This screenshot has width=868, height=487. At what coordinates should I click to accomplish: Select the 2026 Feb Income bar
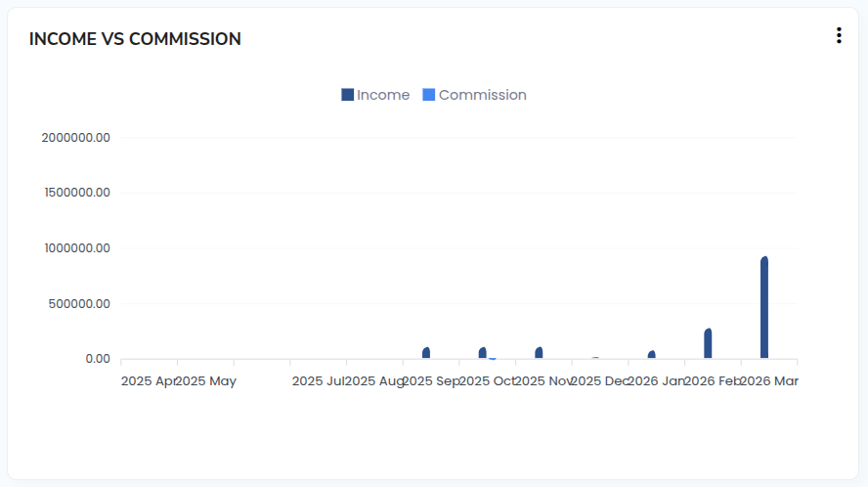point(708,344)
